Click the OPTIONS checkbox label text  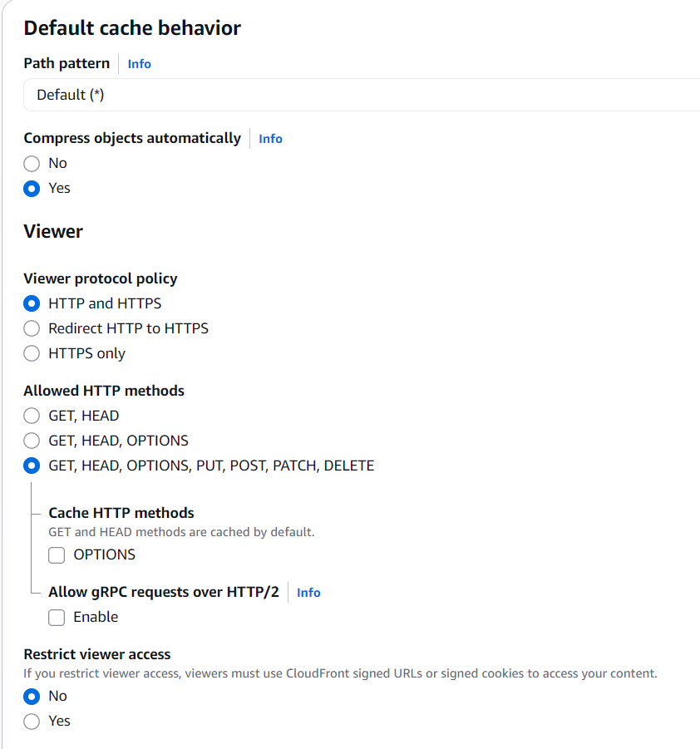coord(104,554)
